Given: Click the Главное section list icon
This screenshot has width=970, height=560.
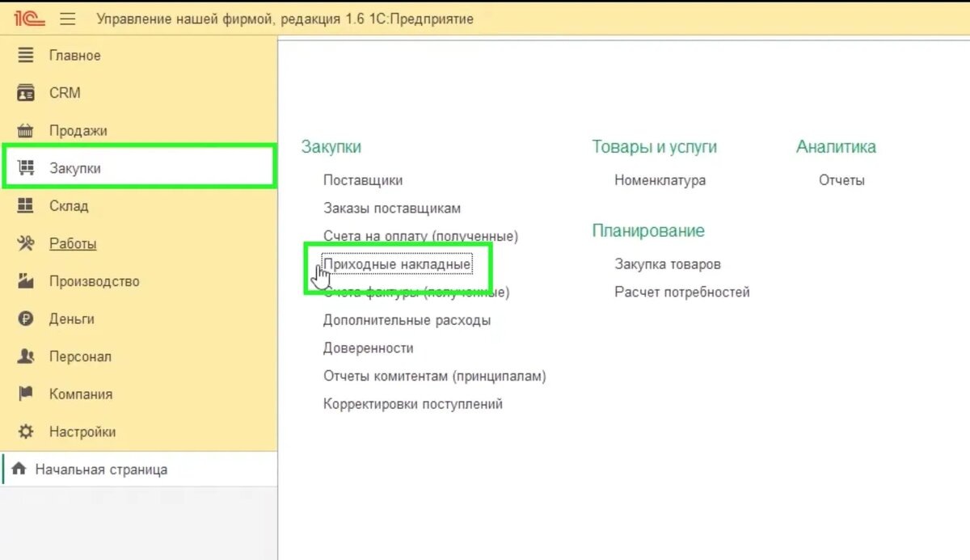Looking at the screenshot, I should (27, 56).
